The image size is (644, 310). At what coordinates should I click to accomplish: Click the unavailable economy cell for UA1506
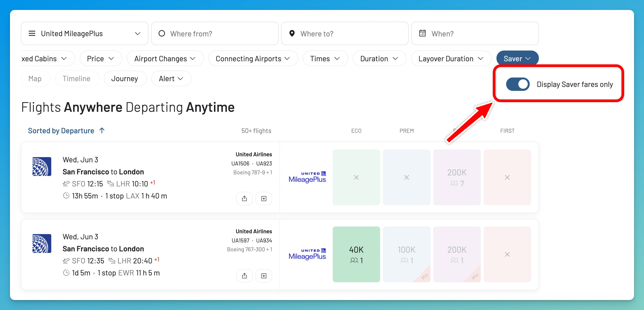coord(356,177)
